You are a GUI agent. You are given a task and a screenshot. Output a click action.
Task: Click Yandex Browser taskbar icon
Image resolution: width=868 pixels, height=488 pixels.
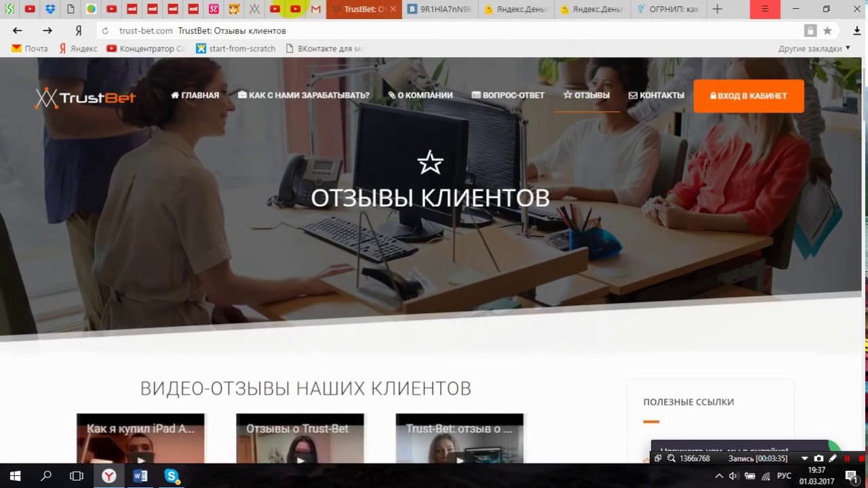(108, 476)
